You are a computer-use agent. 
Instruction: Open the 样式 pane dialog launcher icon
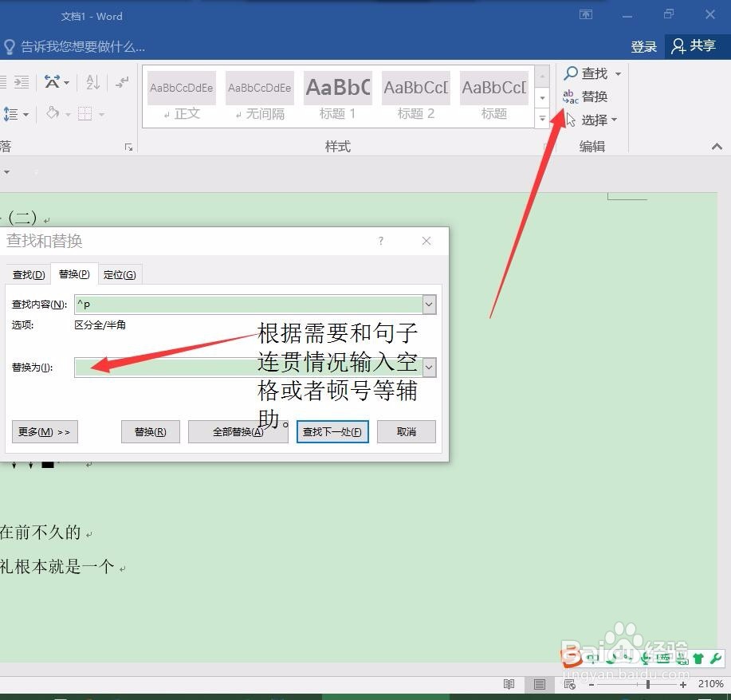[x=543, y=146]
